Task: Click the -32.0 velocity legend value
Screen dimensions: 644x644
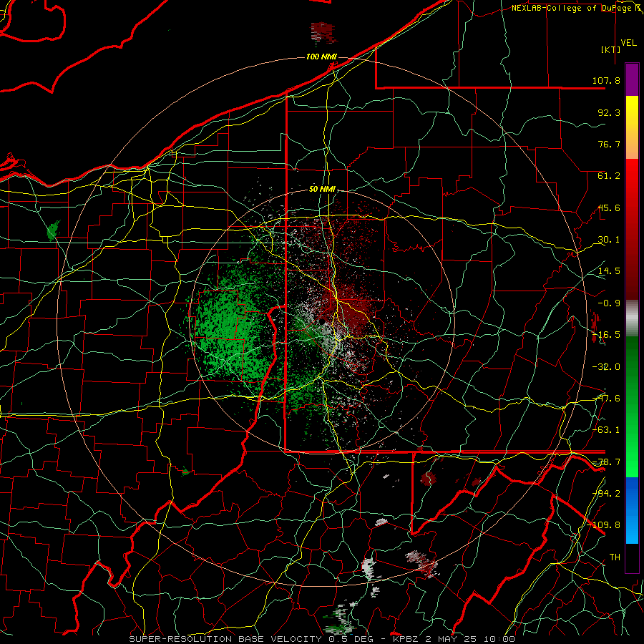Action: tap(606, 367)
